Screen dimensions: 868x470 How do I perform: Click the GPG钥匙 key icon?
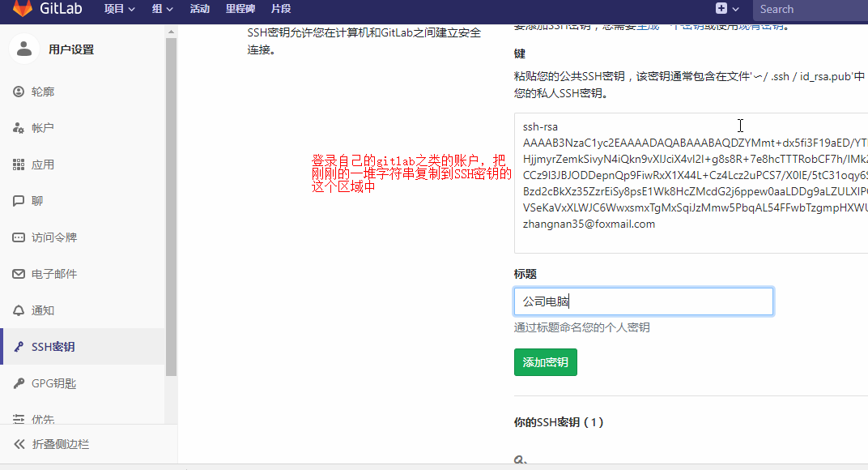pos(19,383)
